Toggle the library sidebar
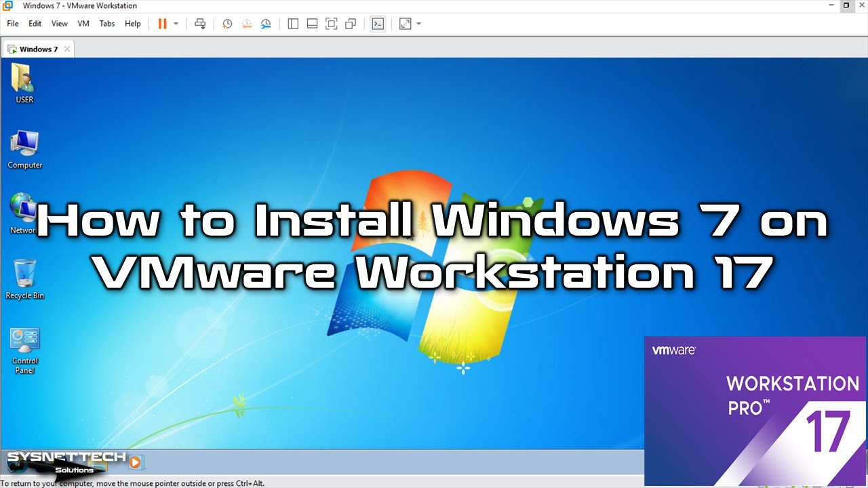868x488 pixels. (293, 24)
